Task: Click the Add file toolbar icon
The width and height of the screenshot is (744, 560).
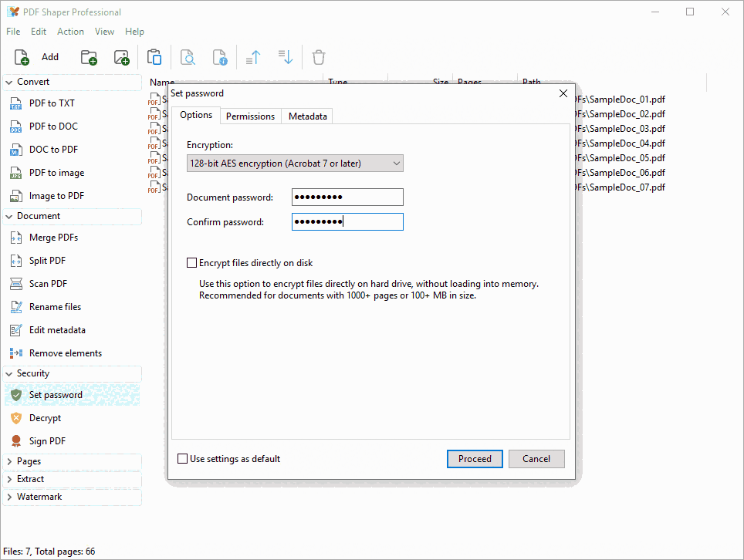Action: [x=20, y=56]
